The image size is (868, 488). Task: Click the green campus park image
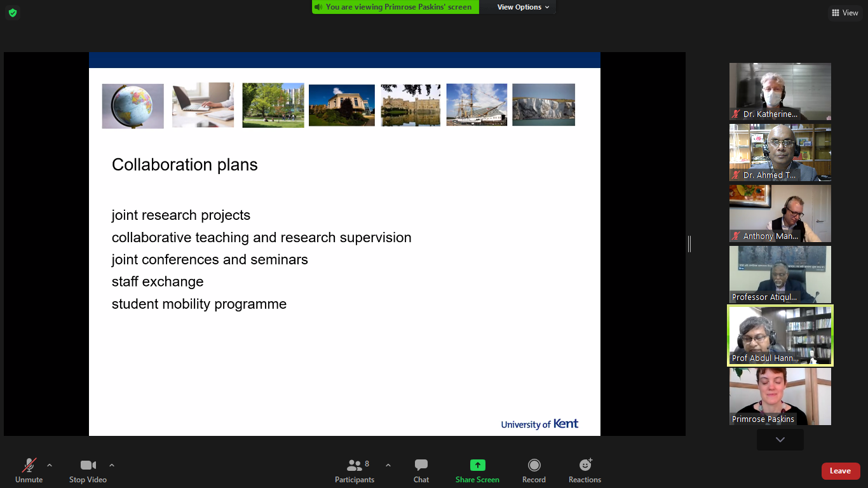[x=273, y=105]
